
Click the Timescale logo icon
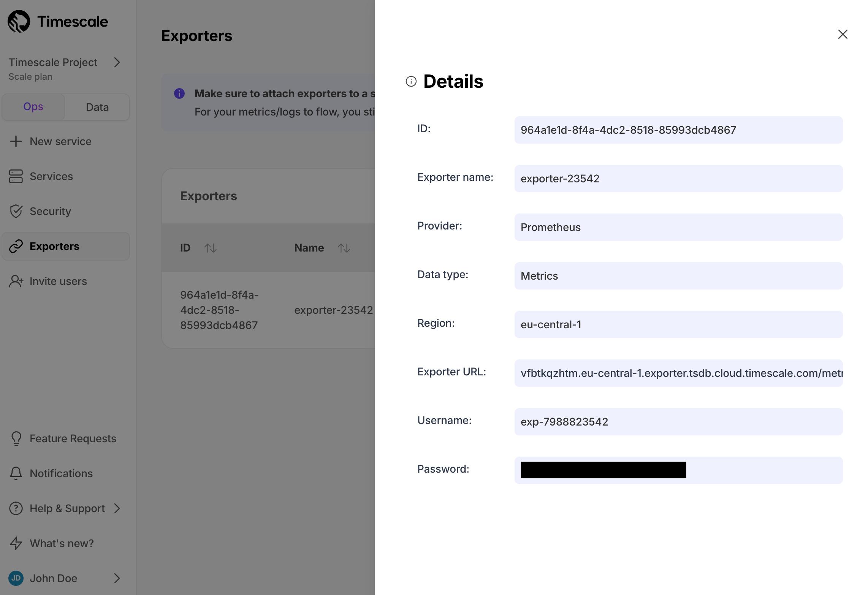click(x=19, y=22)
